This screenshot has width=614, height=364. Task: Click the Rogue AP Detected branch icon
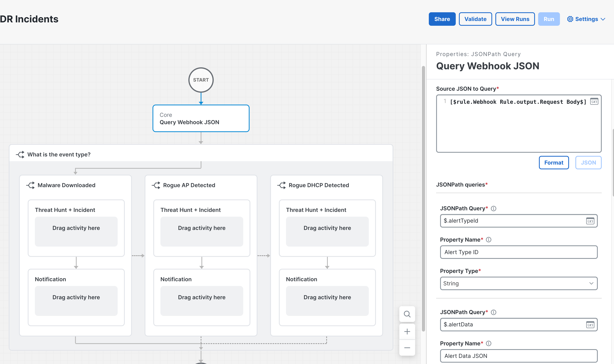coord(156,185)
